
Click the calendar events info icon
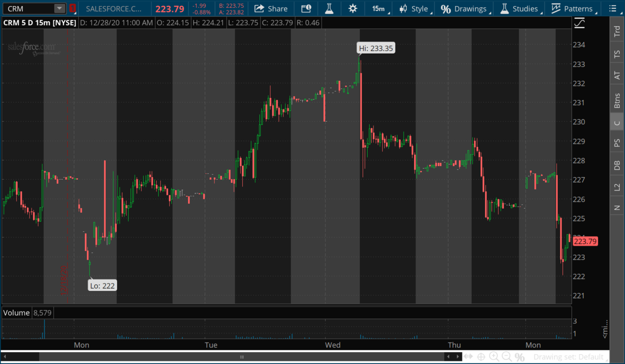(306, 9)
